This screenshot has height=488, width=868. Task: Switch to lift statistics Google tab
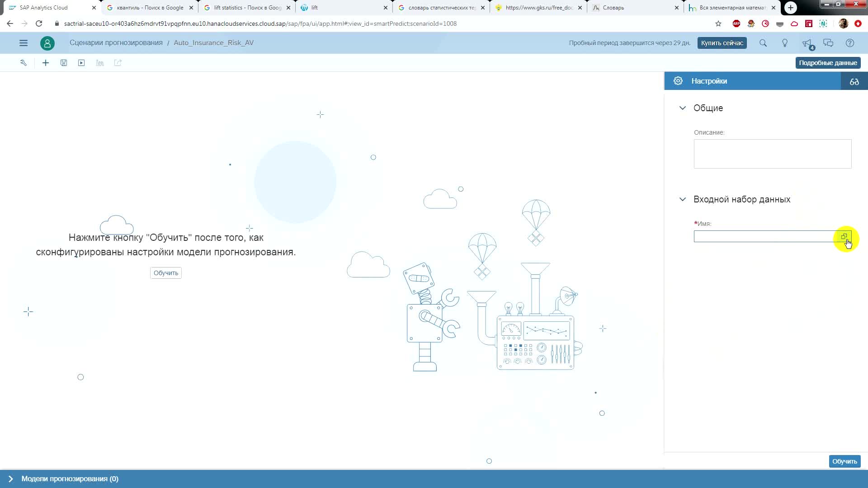click(x=246, y=8)
